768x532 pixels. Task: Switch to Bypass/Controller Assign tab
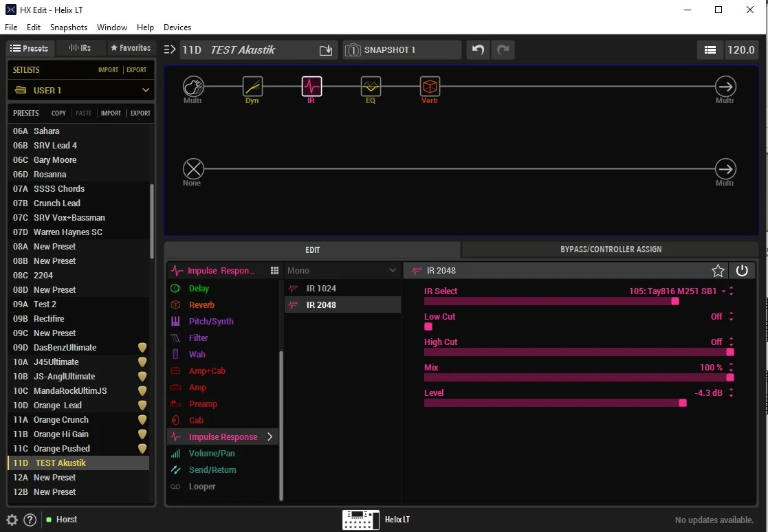coord(611,250)
